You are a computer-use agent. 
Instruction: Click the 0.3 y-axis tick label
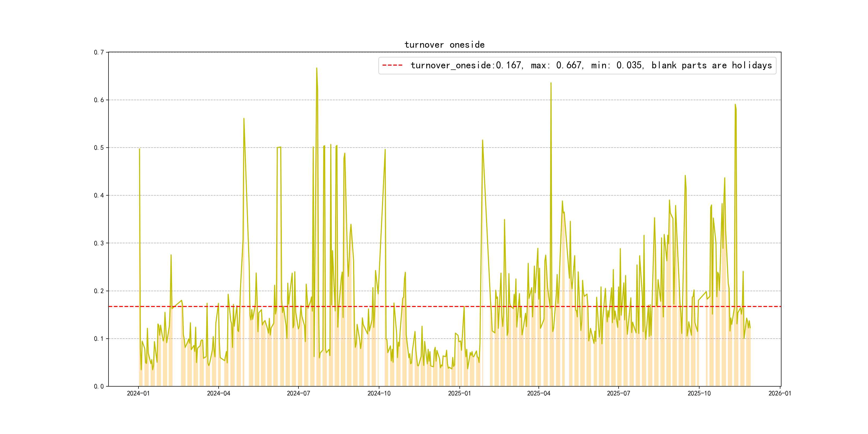click(x=99, y=243)
